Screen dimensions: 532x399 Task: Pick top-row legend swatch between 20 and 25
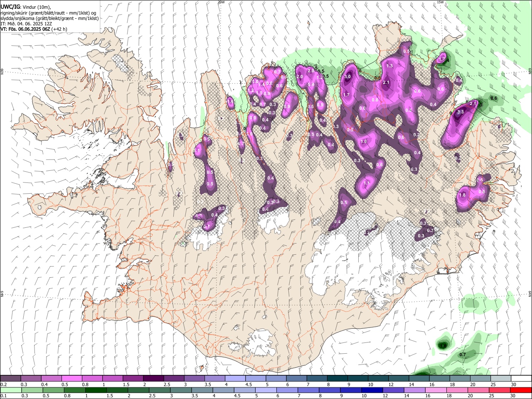(480, 379)
